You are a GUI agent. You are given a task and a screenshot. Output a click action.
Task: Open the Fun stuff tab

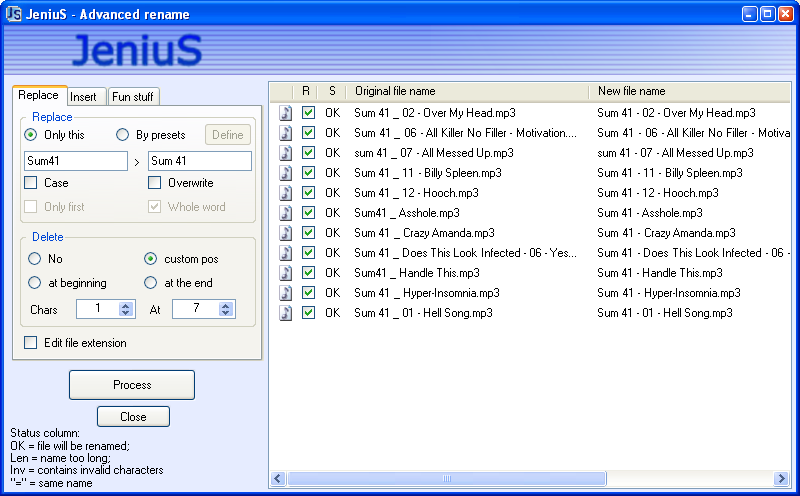134,96
